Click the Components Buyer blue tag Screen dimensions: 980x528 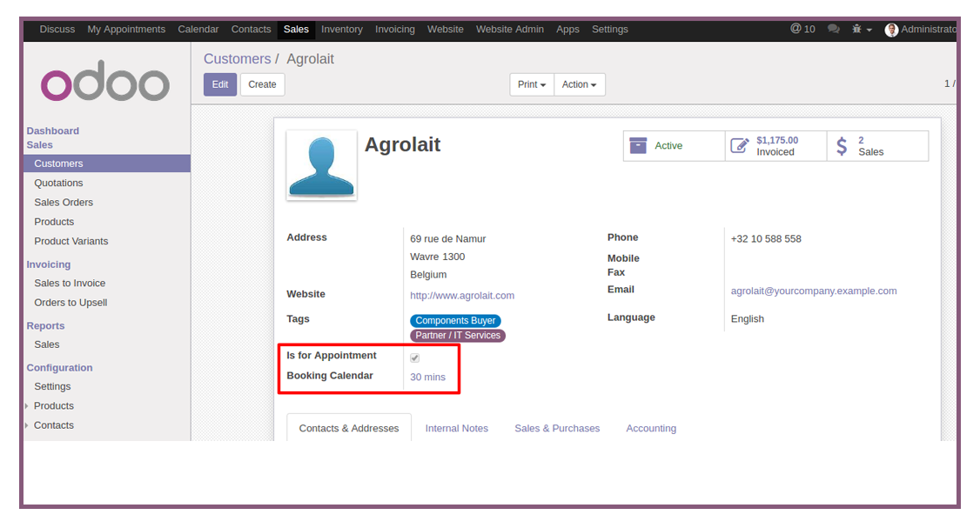coord(455,321)
